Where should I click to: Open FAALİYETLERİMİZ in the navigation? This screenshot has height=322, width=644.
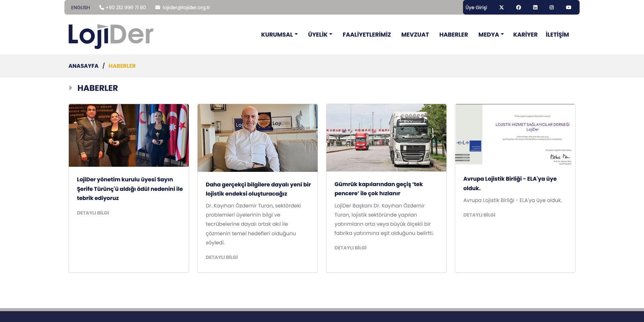coord(367,35)
